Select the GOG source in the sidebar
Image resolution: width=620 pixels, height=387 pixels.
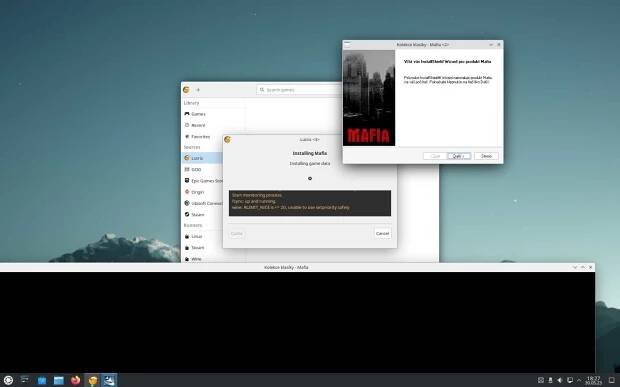pyautogui.click(x=202, y=170)
